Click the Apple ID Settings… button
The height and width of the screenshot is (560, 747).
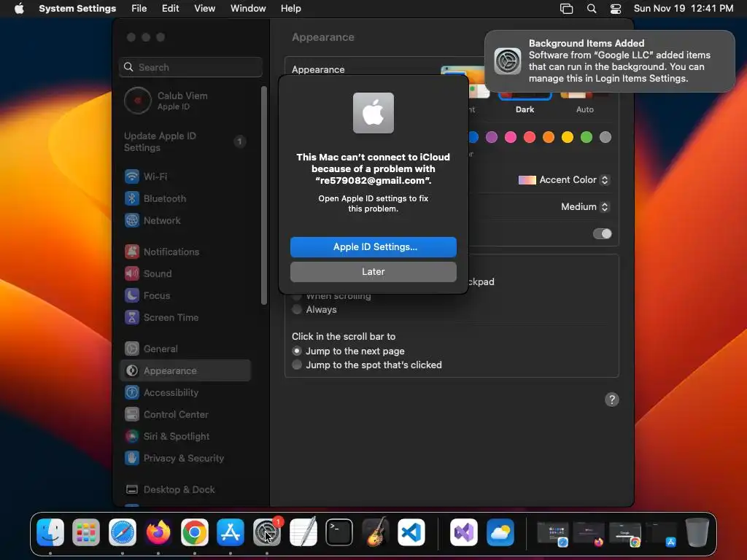373,247
